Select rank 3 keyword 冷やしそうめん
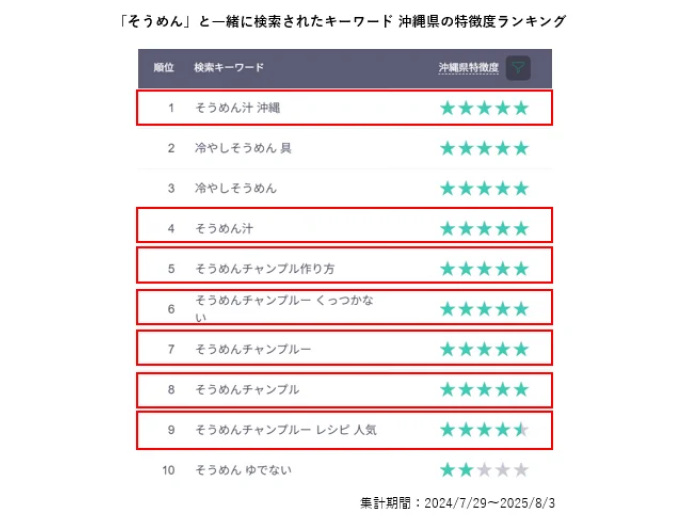This screenshot has width=693, height=520. tap(236, 188)
